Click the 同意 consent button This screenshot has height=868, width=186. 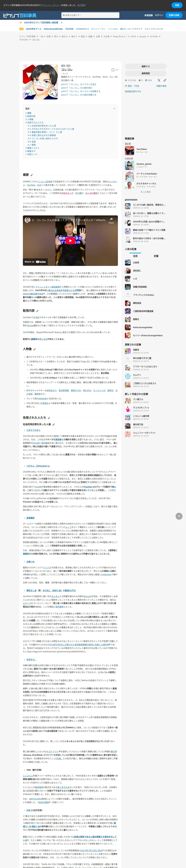tap(177, 5)
